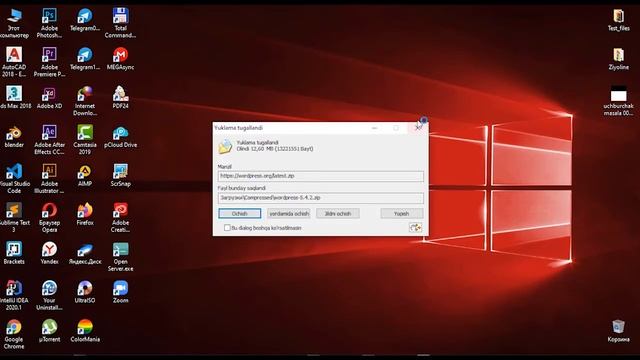Select the Internet Download Manager desktop icon
The width and height of the screenshot is (640, 360).
tap(85, 101)
